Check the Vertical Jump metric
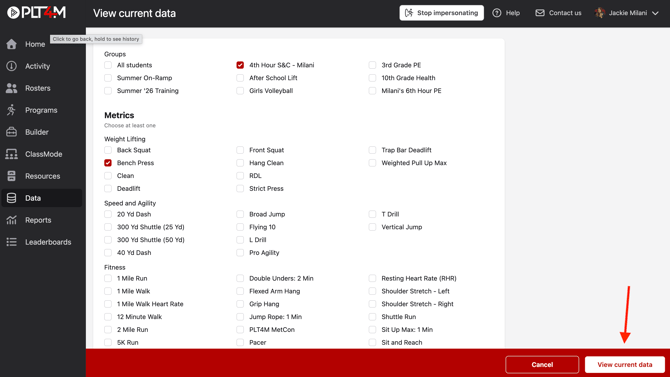This screenshot has width=670, height=377. coord(372,227)
